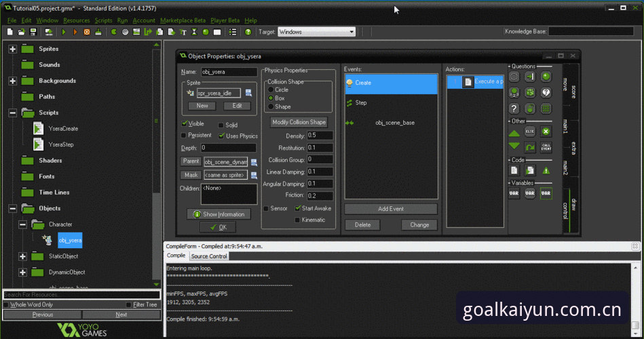Expand the DynamicObject folder
Viewport: 644px width, 339px height.
tap(22, 273)
